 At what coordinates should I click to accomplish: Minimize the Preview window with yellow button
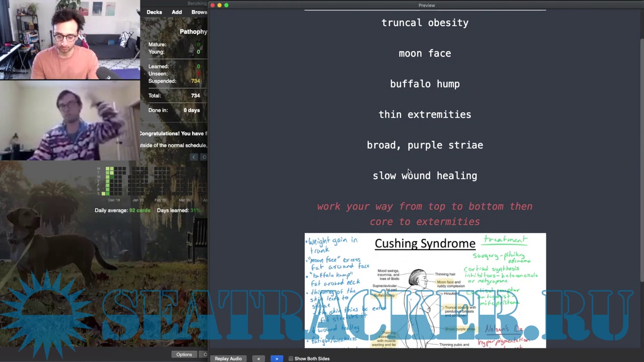click(x=219, y=5)
